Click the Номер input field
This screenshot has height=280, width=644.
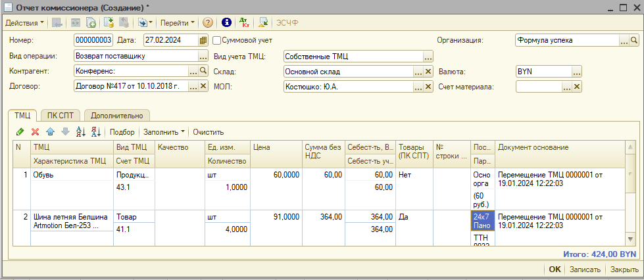(x=93, y=40)
